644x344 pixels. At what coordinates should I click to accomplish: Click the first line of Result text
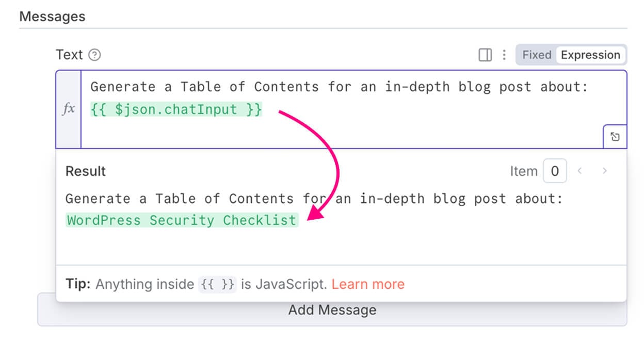click(x=314, y=199)
